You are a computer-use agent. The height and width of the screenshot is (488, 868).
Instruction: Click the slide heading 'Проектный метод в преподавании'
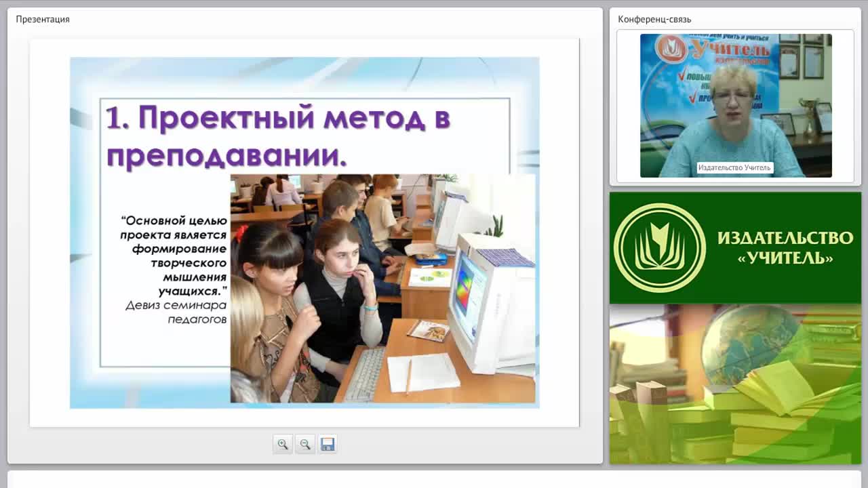[278, 137]
